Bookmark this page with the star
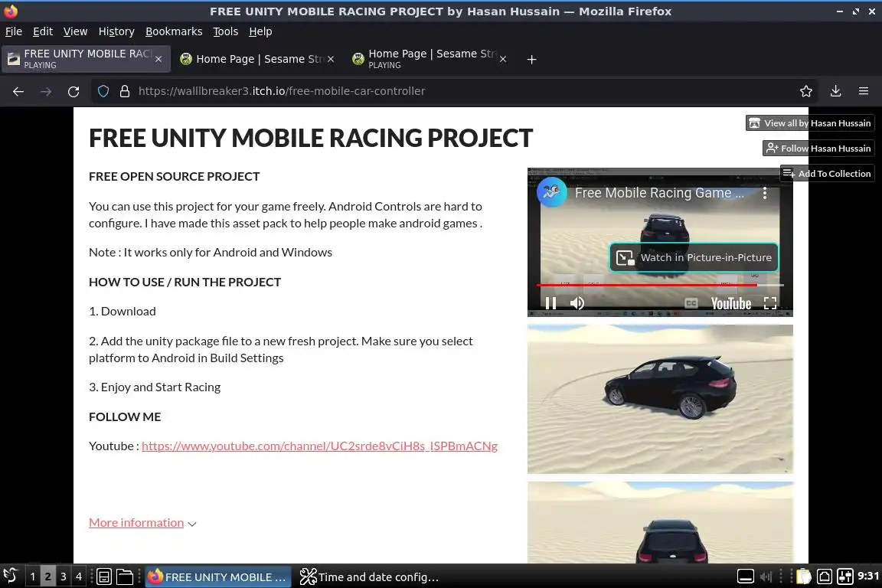 [806, 91]
